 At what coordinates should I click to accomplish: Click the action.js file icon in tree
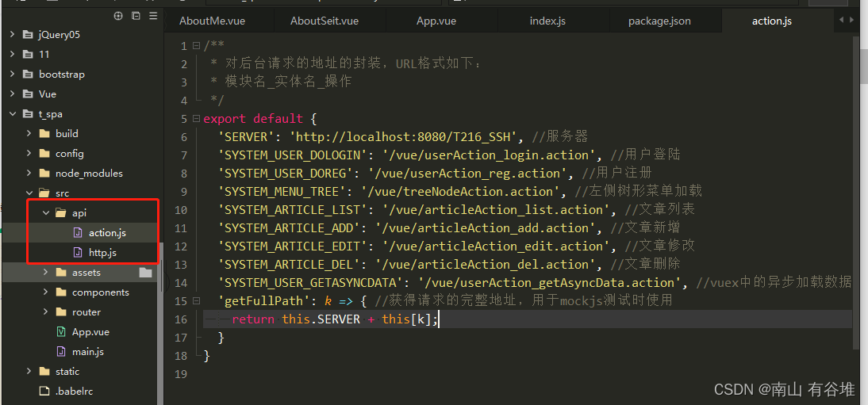78,233
